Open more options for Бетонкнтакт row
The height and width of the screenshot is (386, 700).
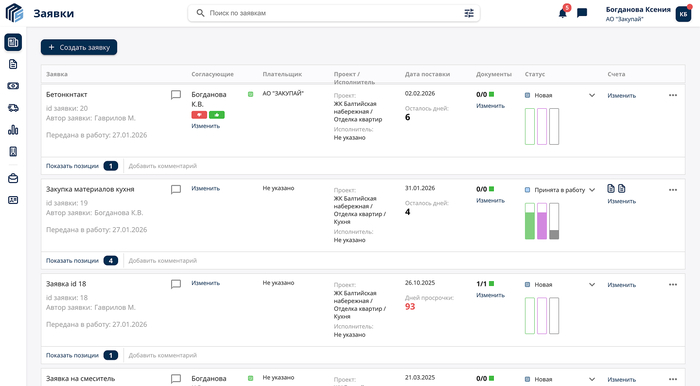point(673,95)
